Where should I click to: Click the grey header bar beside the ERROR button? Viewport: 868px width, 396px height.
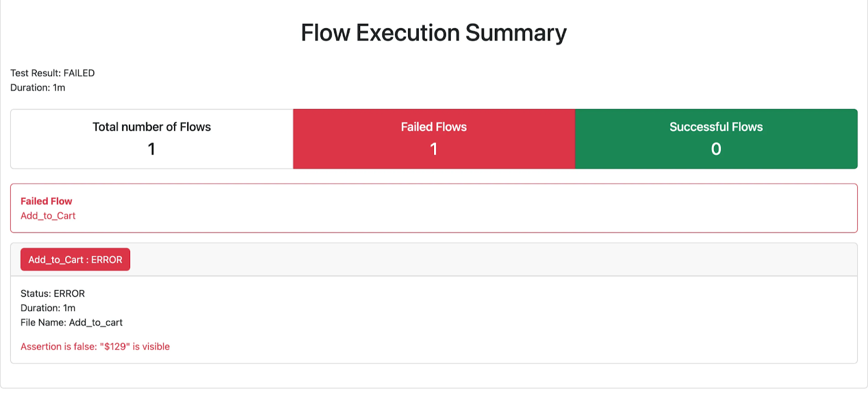(488, 260)
